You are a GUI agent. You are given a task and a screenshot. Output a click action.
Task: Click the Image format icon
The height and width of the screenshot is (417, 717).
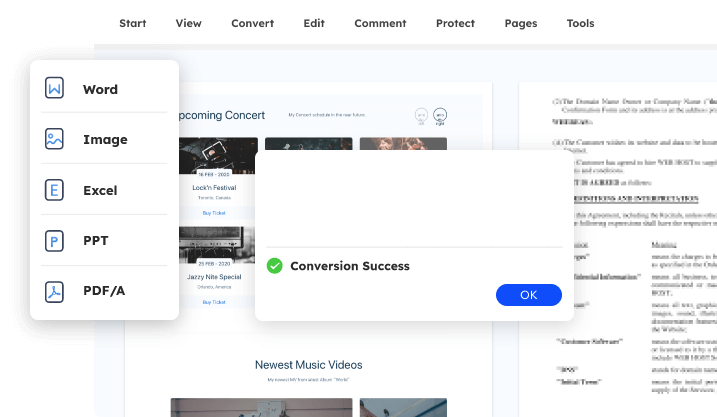tap(54, 140)
